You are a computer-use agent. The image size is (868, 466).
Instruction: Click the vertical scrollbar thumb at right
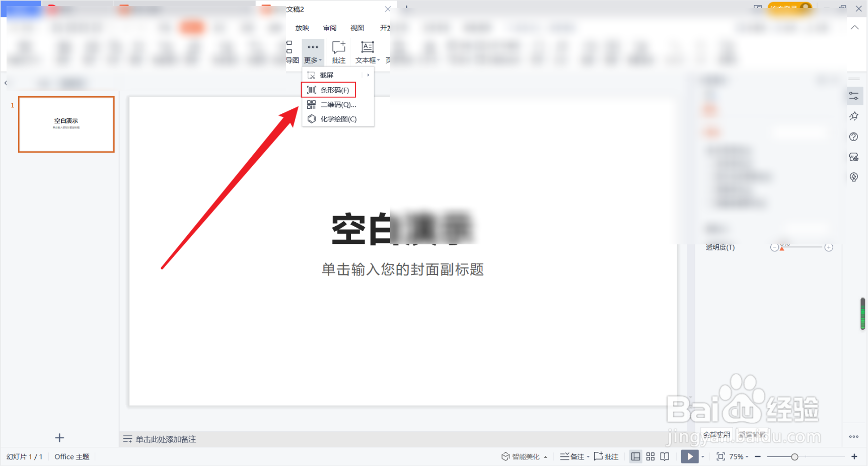[863, 314]
